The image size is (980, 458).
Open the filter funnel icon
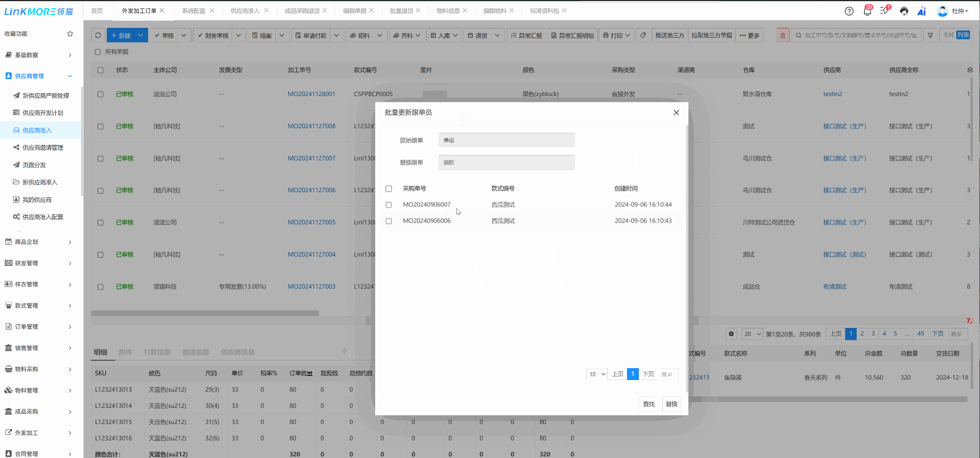[930, 36]
